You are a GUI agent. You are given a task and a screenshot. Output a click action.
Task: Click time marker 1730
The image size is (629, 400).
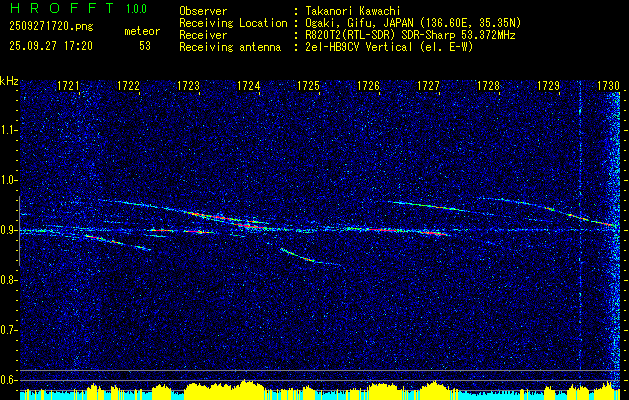point(609,85)
